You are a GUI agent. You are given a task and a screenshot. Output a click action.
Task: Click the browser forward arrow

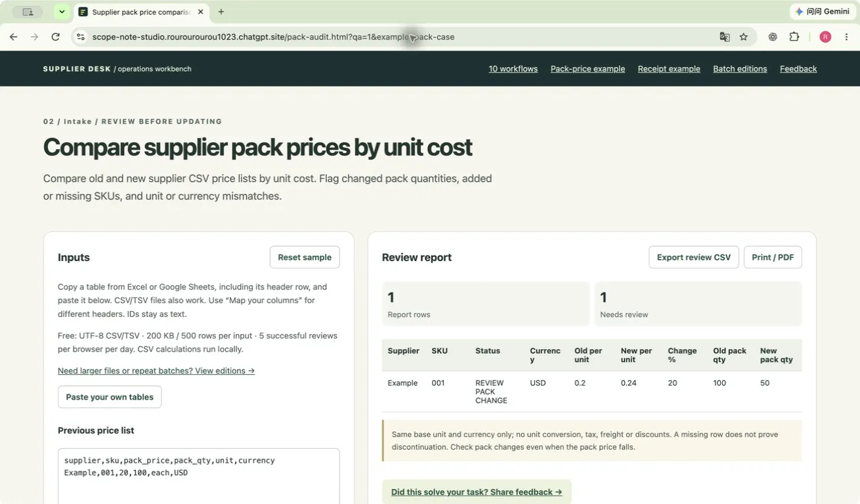(x=35, y=37)
